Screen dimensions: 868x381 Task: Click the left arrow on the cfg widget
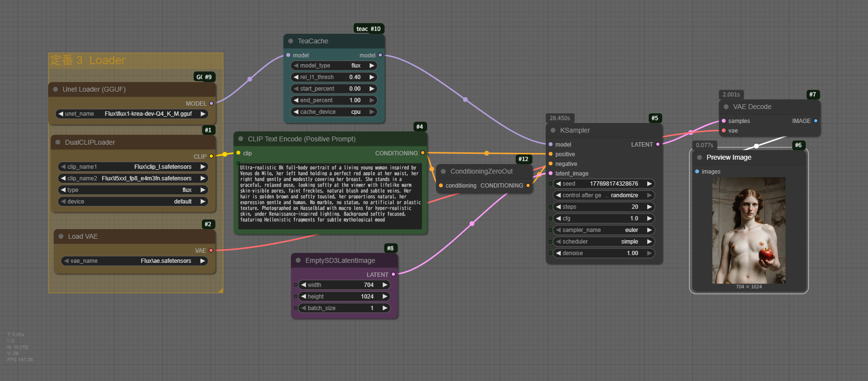click(558, 218)
